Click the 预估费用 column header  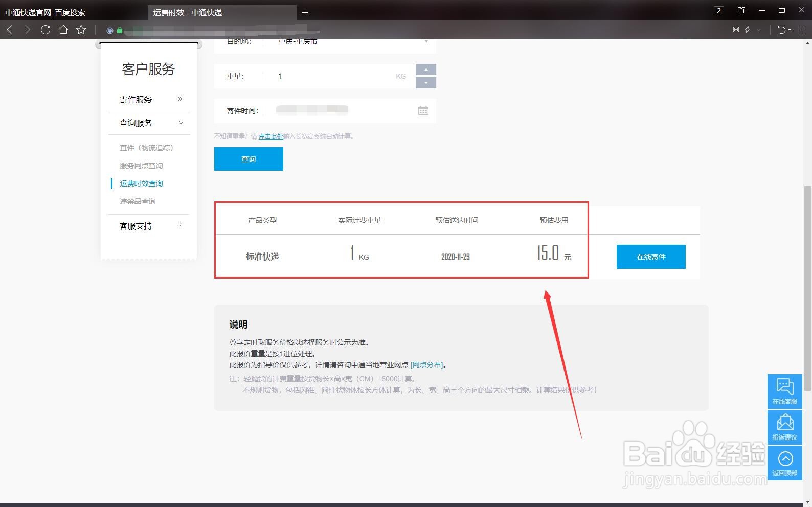554,220
